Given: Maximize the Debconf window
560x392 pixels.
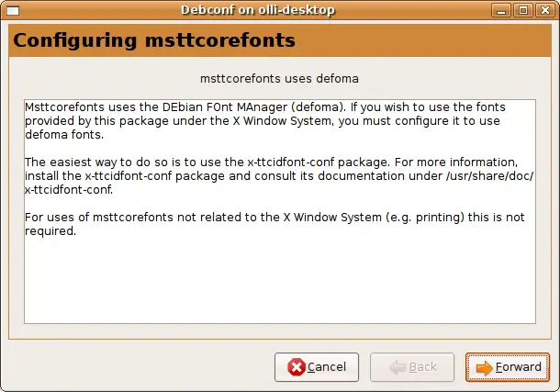Looking at the screenshot, I should click(523, 10).
